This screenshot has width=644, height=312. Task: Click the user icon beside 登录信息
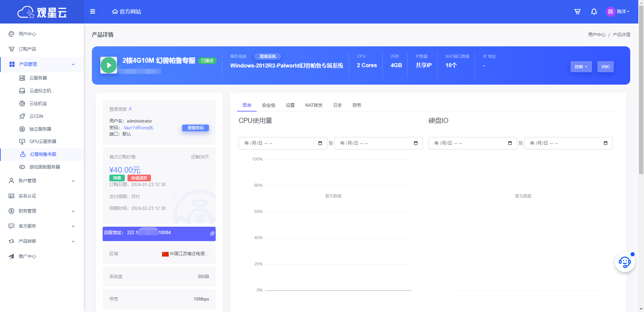coord(130,109)
